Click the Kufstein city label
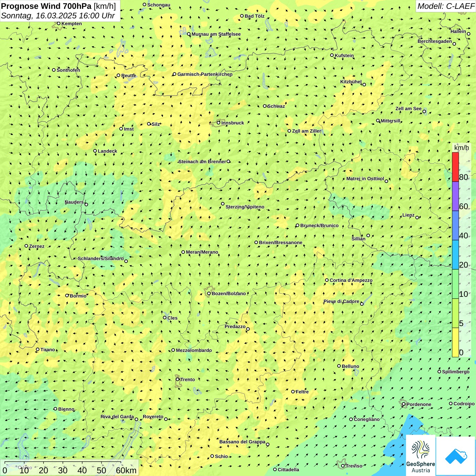Screen dimensions: 476x476 (x=344, y=55)
